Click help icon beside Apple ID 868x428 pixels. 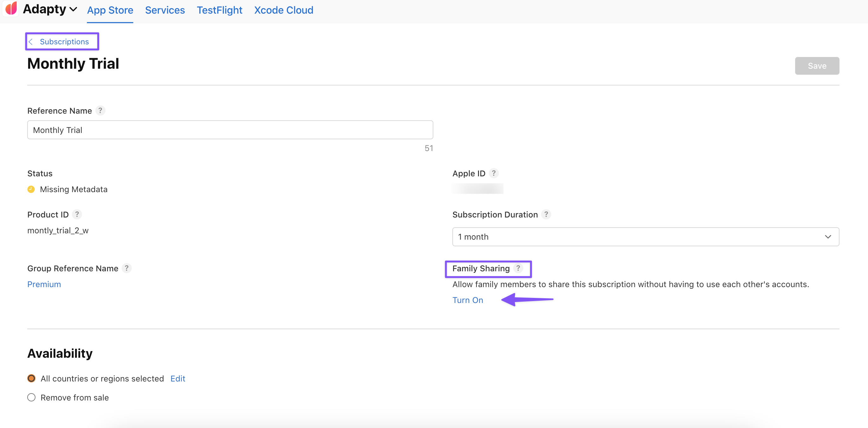tap(494, 173)
